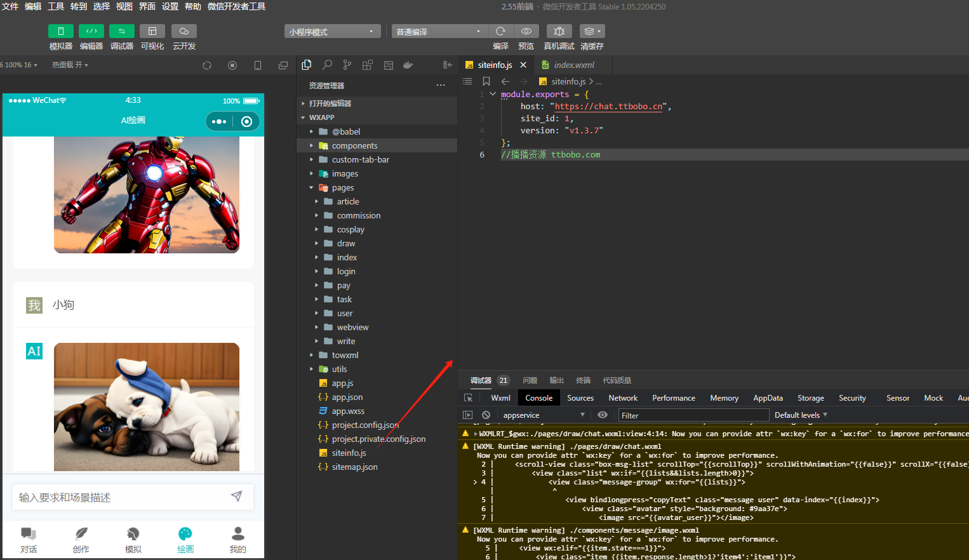Open the search icon in the sidebar
Screen dimensions: 969x560
[327, 65]
